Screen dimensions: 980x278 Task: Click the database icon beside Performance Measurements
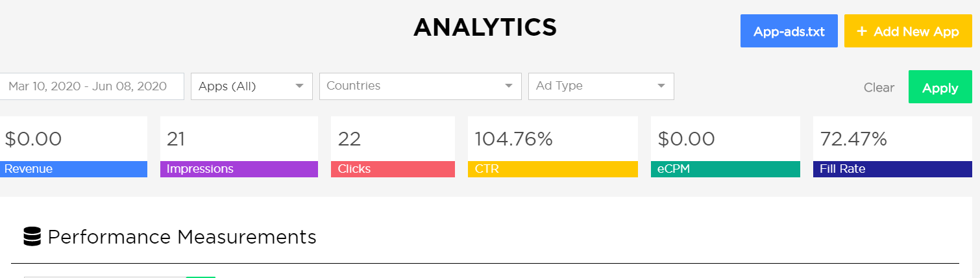pyautogui.click(x=32, y=237)
